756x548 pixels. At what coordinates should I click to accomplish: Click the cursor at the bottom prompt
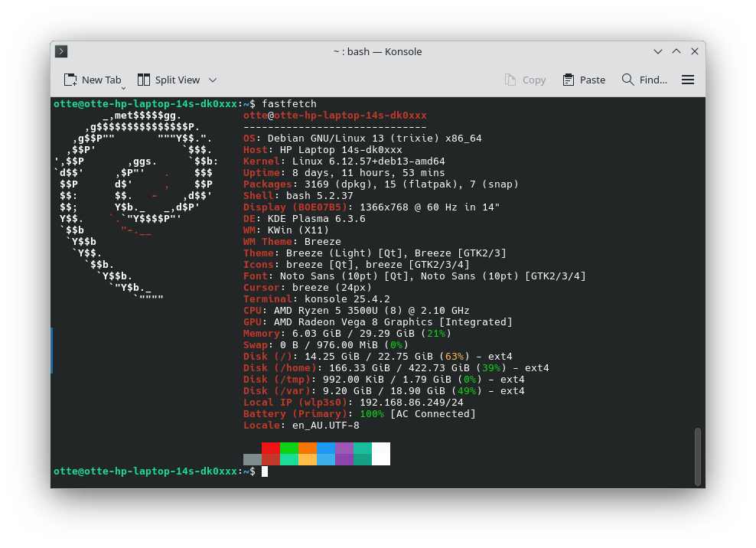pyautogui.click(x=265, y=471)
